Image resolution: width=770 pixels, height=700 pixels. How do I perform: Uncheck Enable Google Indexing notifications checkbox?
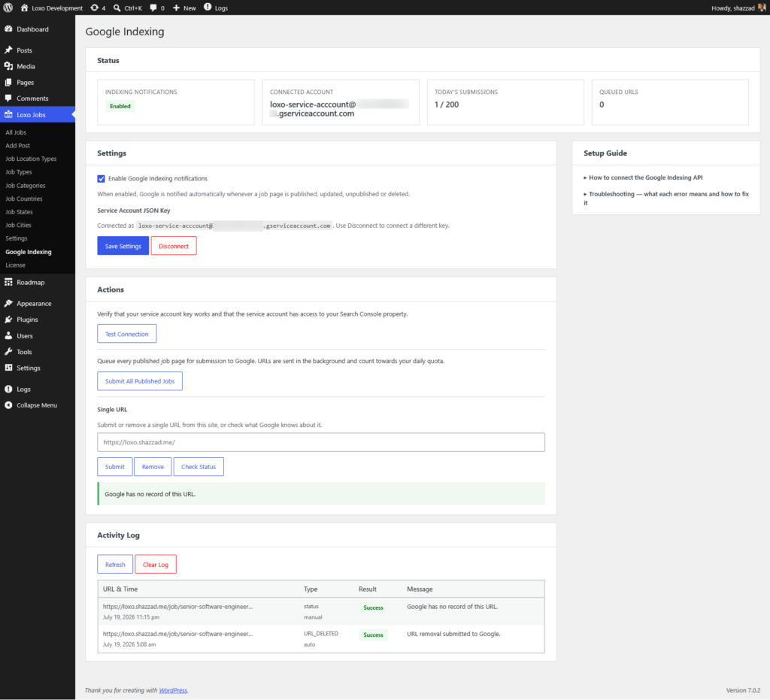click(x=102, y=179)
